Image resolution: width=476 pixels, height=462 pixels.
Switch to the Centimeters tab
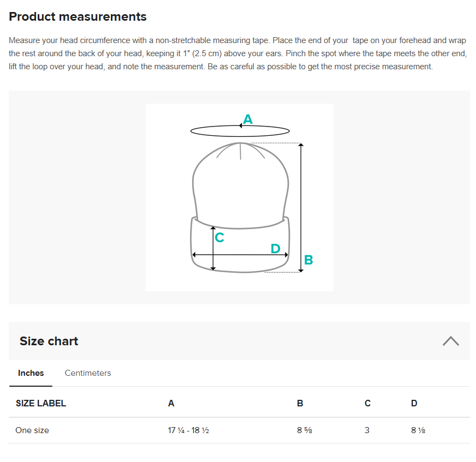coord(88,373)
